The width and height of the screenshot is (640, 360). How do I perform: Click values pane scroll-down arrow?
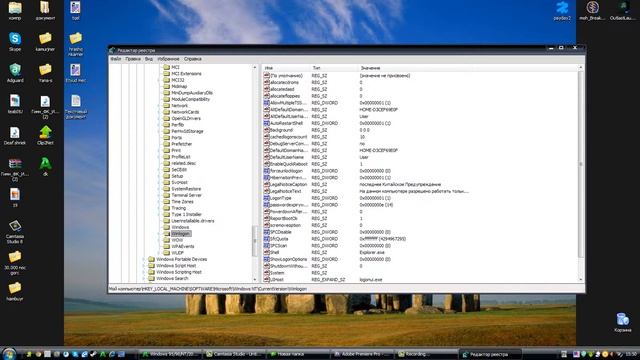point(580,280)
